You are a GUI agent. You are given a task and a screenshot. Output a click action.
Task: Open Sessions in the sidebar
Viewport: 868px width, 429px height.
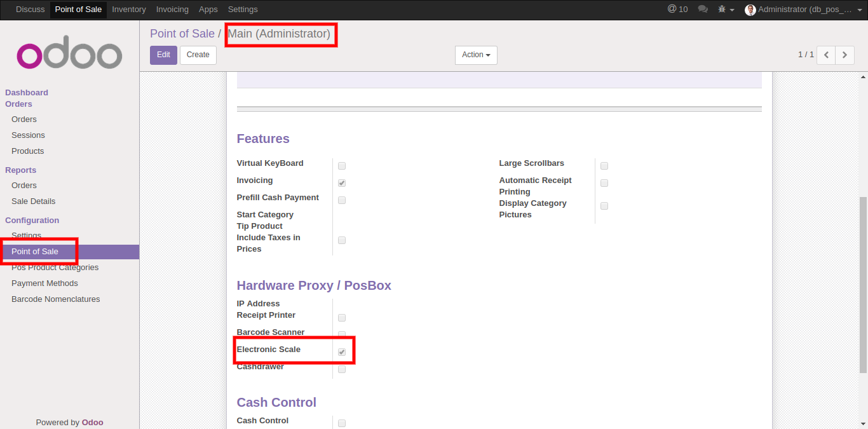click(x=28, y=135)
